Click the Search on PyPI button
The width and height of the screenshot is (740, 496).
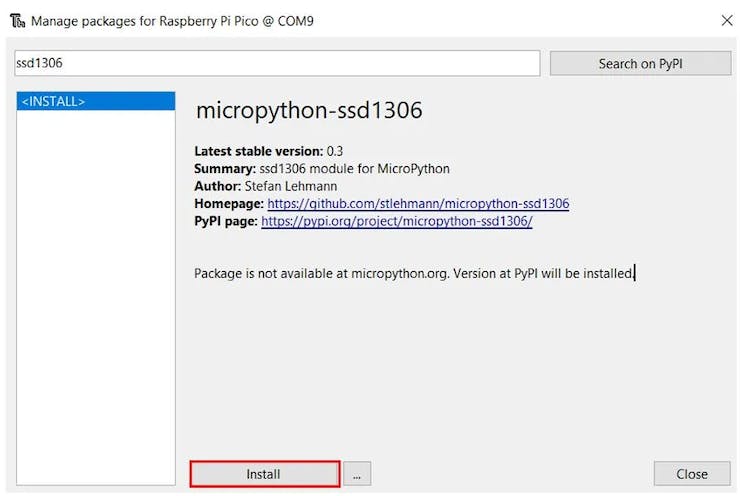640,63
